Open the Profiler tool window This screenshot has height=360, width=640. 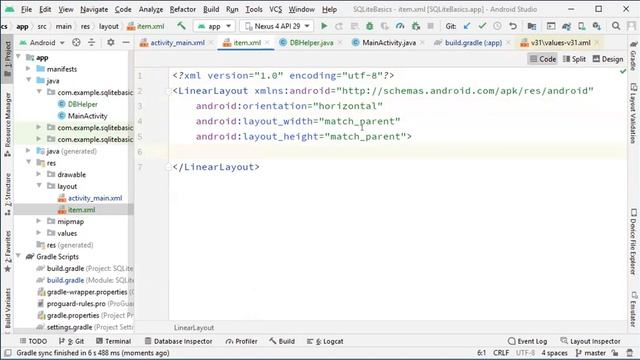click(x=241, y=341)
